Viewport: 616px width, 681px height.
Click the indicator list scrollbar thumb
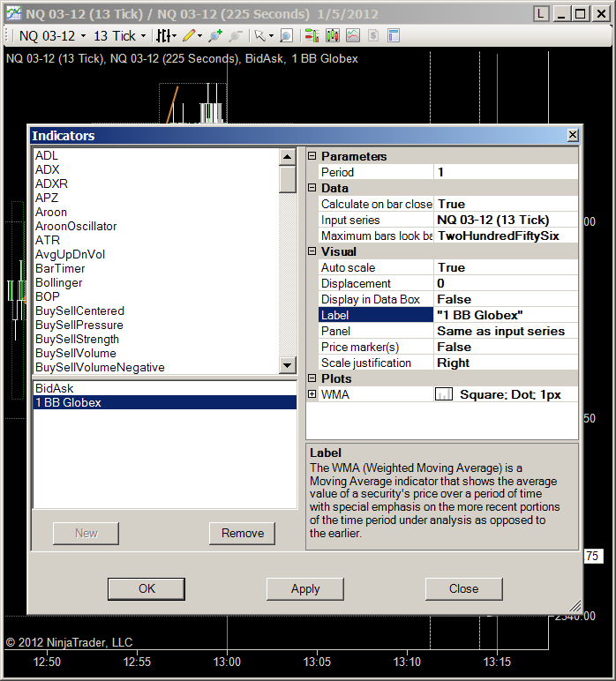tap(287, 179)
